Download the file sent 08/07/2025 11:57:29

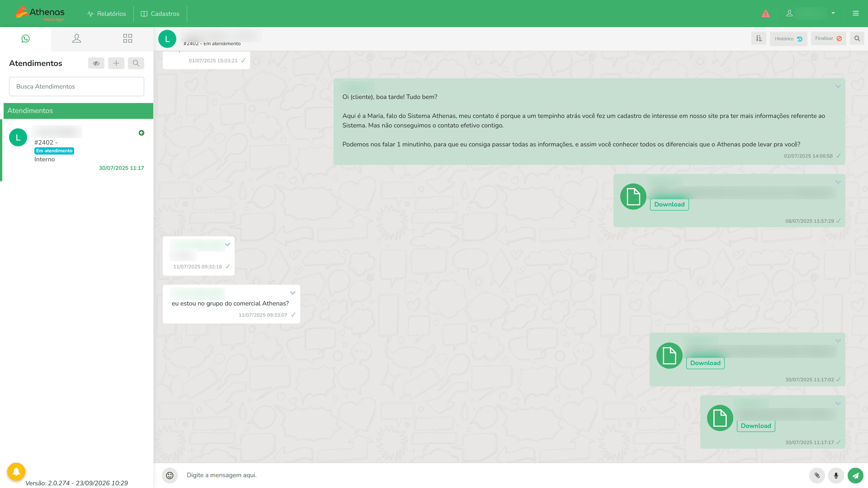click(669, 205)
